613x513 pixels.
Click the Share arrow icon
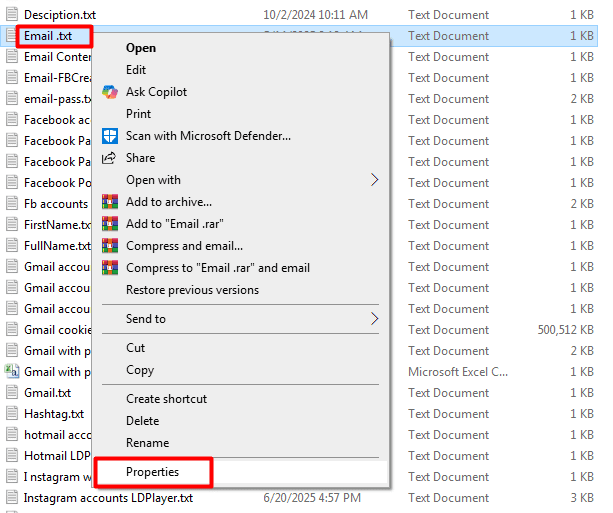click(109, 158)
